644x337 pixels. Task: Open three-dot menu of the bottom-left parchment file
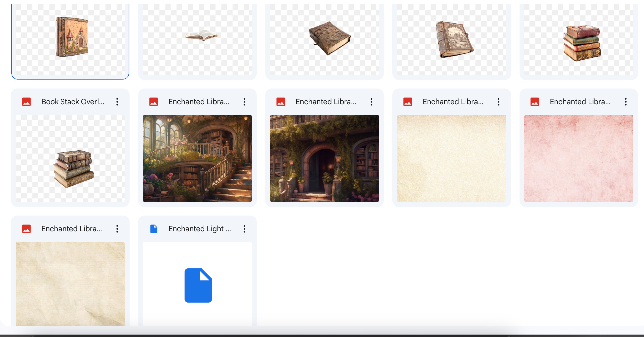117,229
